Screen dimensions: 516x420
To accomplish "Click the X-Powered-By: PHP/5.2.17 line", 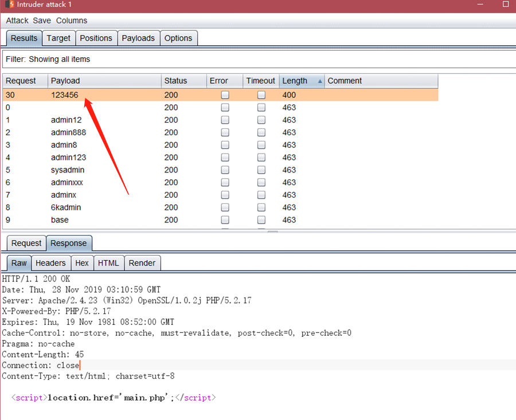I will coord(57,312).
